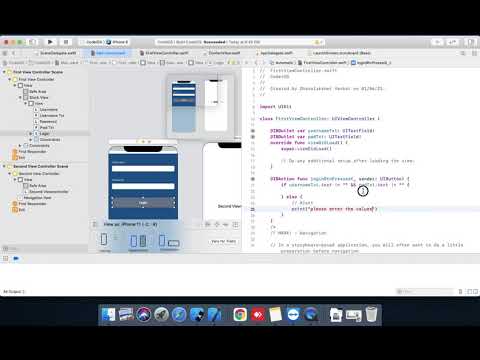Choose portrait orientation icon
480x360 pixels.
click(162, 240)
